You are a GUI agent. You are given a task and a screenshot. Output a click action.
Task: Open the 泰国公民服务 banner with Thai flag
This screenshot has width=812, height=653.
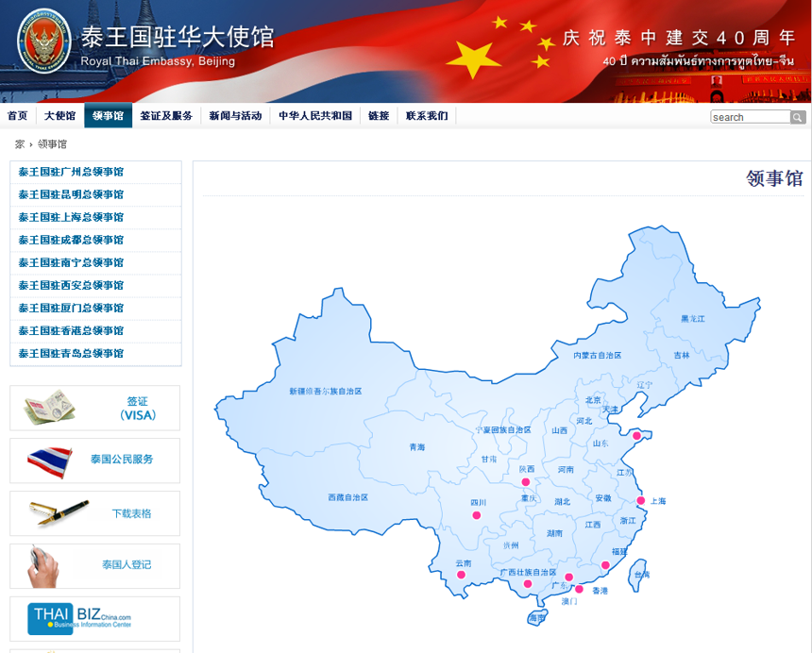[x=94, y=460]
